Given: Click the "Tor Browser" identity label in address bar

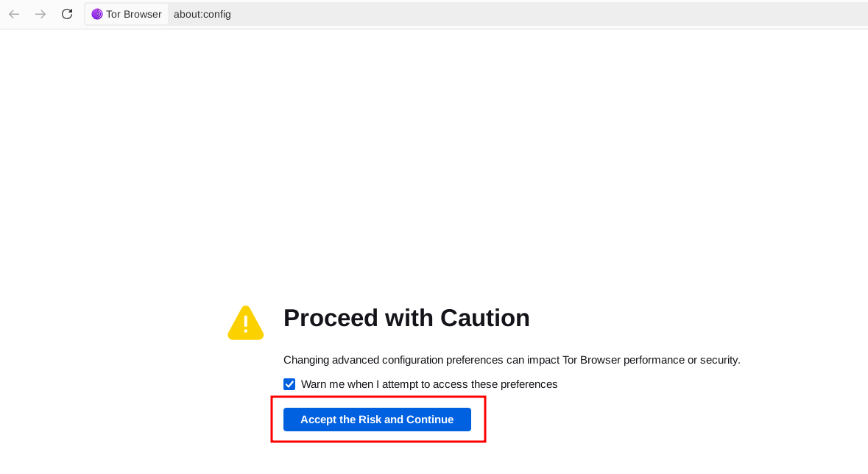Looking at the screenshot, I should [x=133, y=14].
